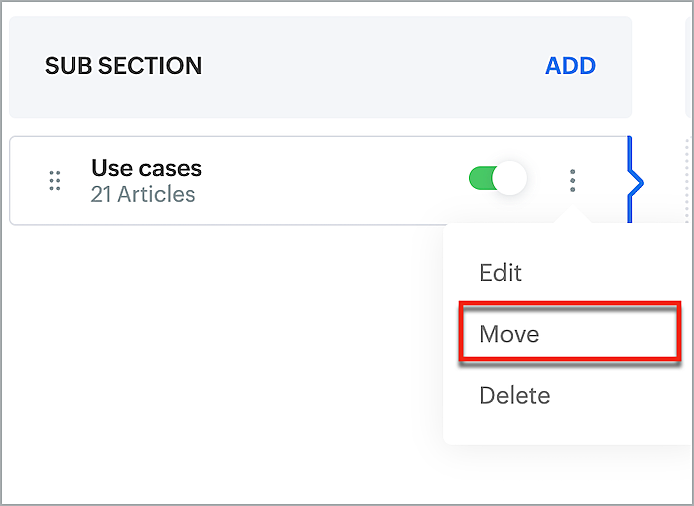694x506 pixels.
Task: Open the Use cases sub section title
Action: point(146,168)
